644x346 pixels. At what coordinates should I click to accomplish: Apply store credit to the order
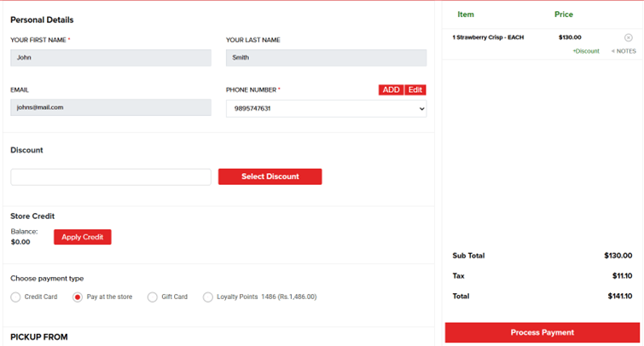pyautogui.click(x=82, y=237)
